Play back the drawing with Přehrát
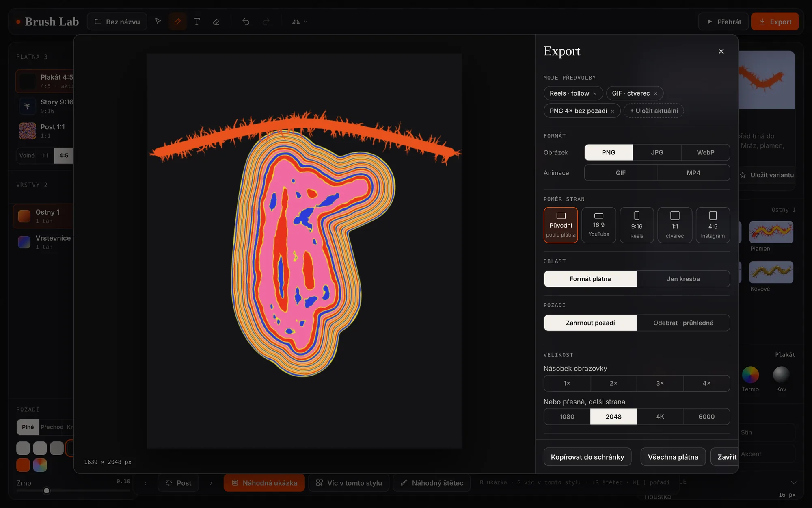The height and width of the screenshot is (508, 812). [723, 22]
